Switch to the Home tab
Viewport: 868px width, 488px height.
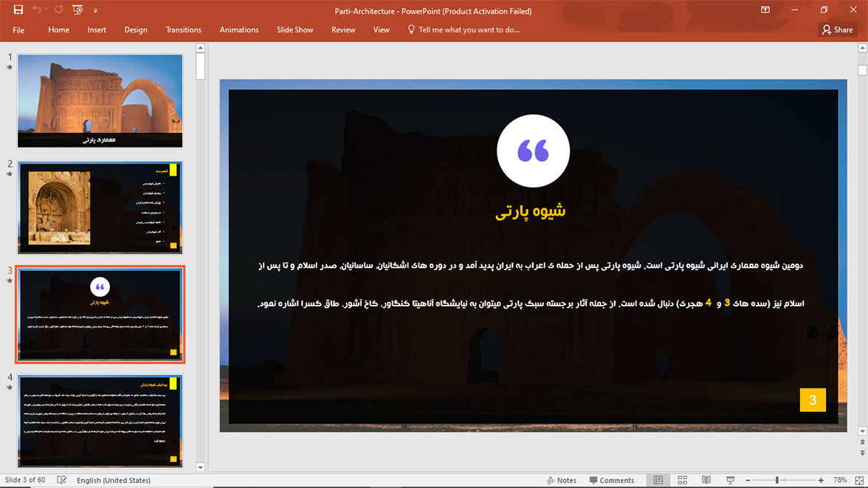[x=59, y=30]
